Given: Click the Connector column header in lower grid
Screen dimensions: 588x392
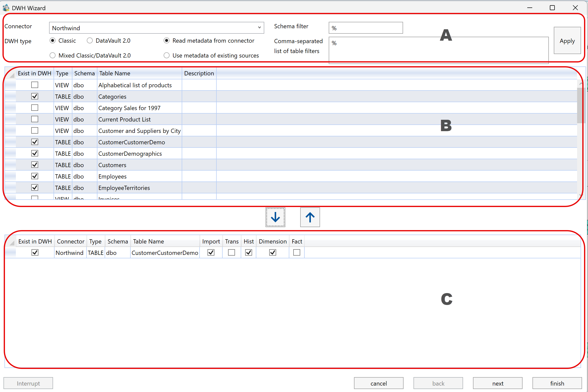Looking at the screenshot, I should [x=70, y=241].
